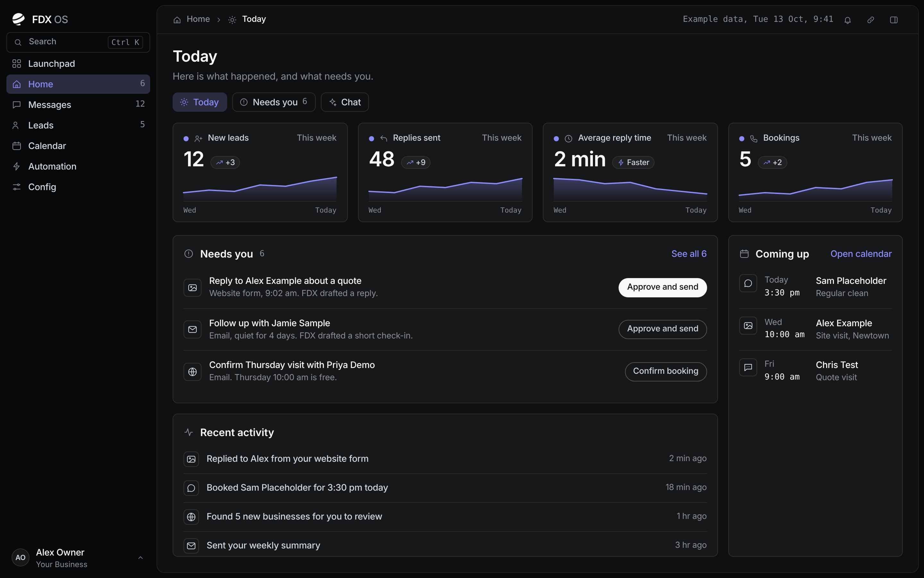924x578 pixels.
Task: Click the globe icon beside Confirm Thursday visit
Action: pos(193,371)
